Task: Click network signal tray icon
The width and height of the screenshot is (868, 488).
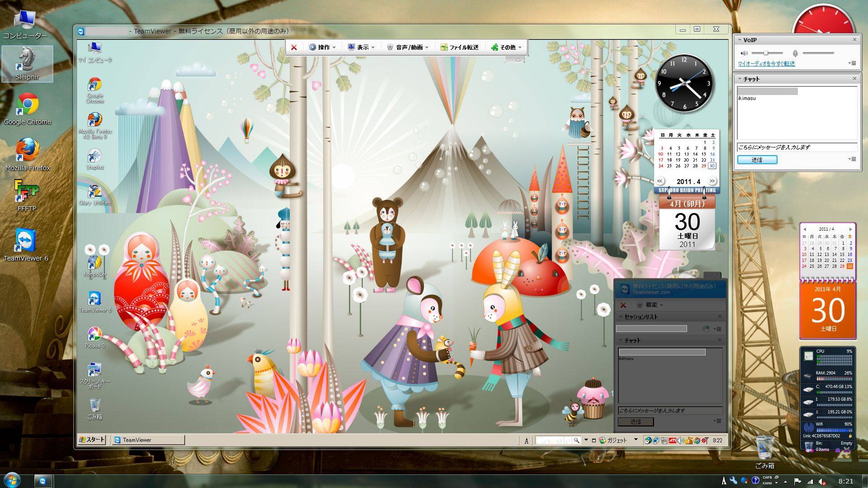Action: tap(810, 482)
